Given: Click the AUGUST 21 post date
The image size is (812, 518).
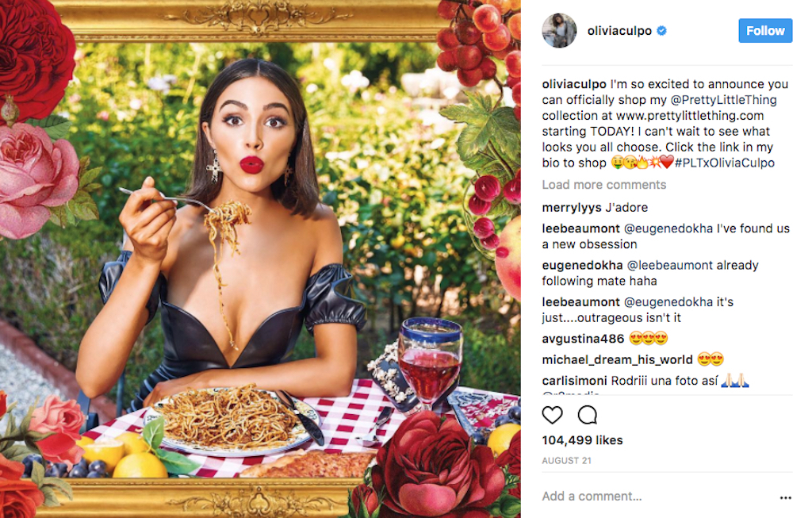Looking at the screenshot, I should click(x=565, y=460).
